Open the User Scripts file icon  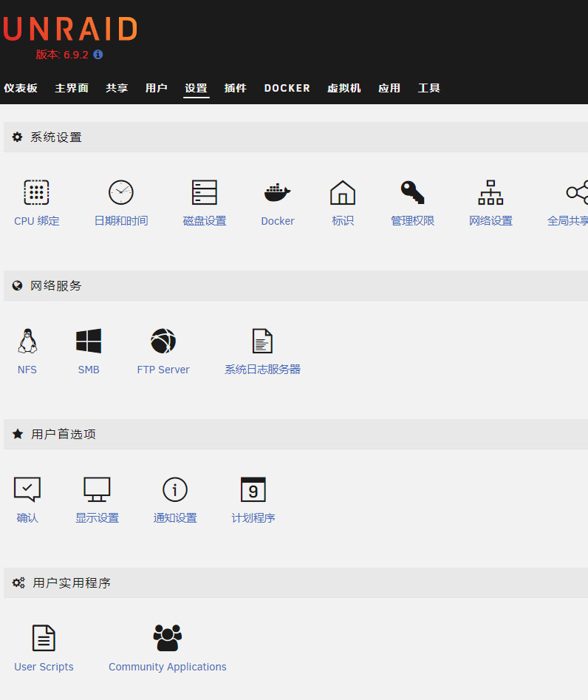pyautogui.click(x=44, y=638)
